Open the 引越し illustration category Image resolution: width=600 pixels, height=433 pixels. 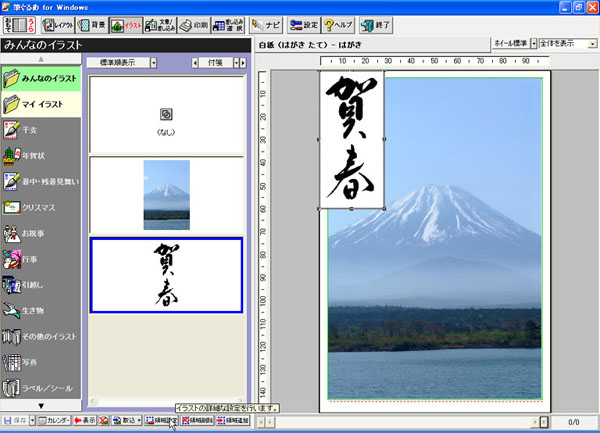click(41, 285)
